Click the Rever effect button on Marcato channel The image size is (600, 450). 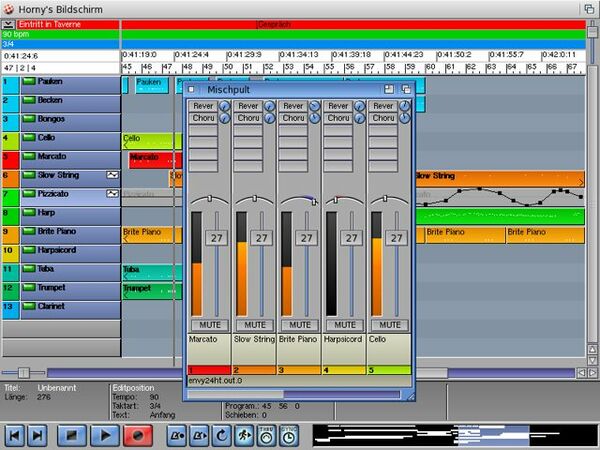203,106
